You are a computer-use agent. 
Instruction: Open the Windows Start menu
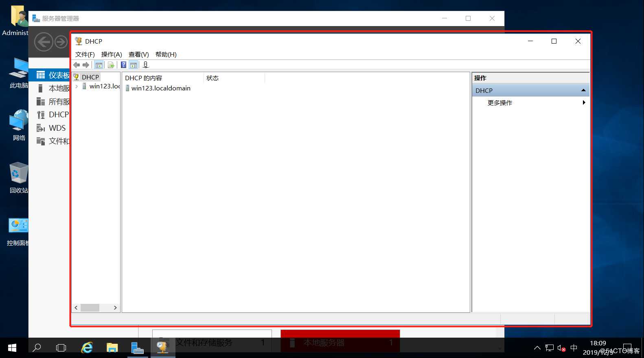(12, 348)
